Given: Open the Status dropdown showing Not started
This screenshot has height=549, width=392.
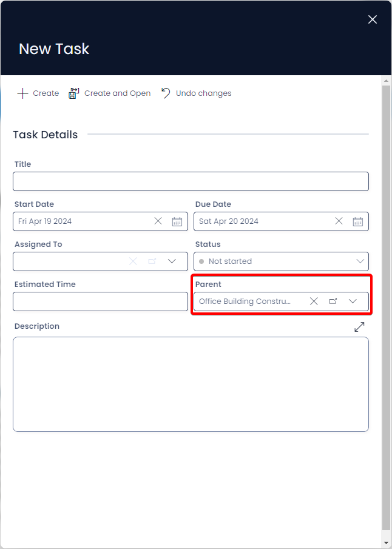Looking at the screenshot, I should (282, 261).
